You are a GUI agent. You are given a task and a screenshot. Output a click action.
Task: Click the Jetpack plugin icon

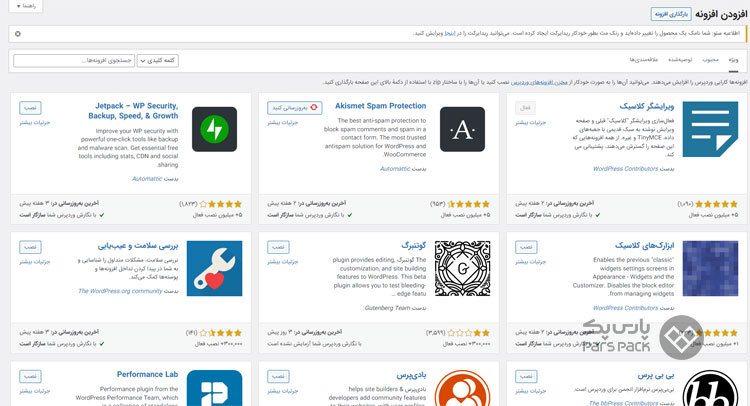[213, 129]
